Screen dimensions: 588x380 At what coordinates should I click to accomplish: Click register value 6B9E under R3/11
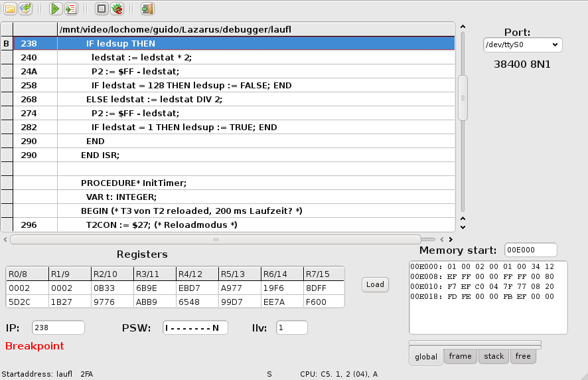[x=155, y=288]
